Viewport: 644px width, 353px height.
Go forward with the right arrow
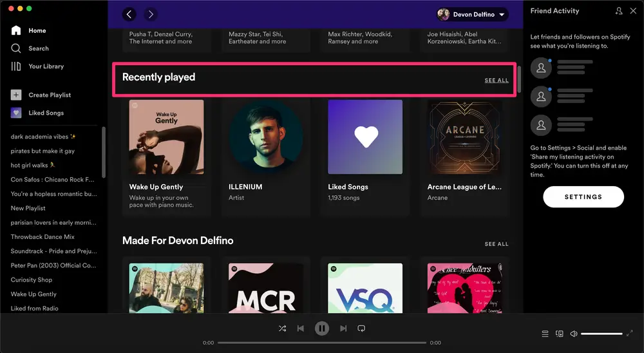[x=151, y=14]
